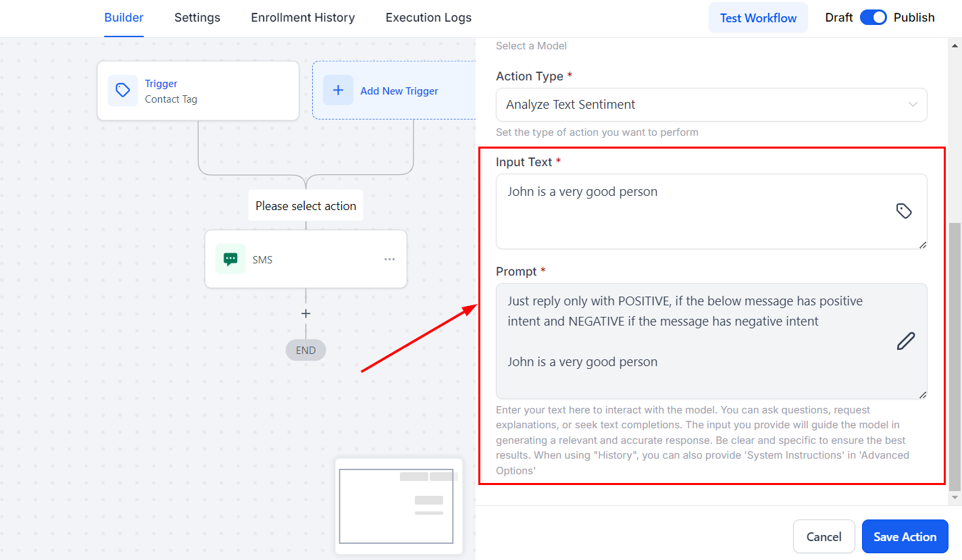Click the workflow minimap thumbnail
The image size is (962, 560).
tap(399, 505)
